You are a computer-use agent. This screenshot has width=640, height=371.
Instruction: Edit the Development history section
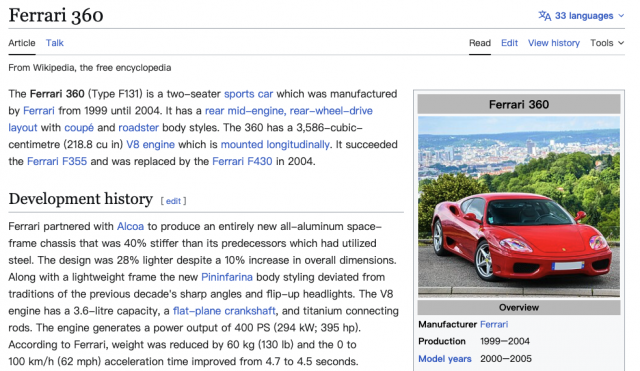(x=173, y=201)
